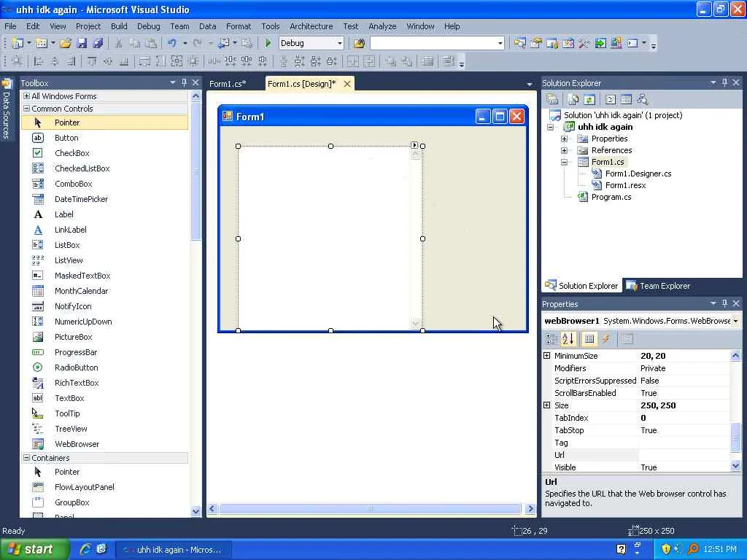This screenshot has width=747, height=560.
Task: Toggle auto-hide pin on Solution Explorer
Action: click(724, 82)
